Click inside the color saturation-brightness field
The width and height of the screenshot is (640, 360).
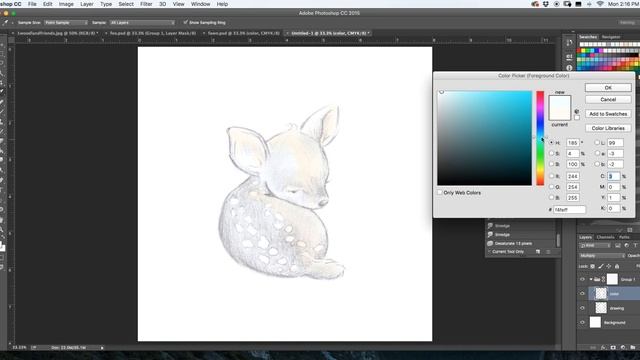pos(484,138)
